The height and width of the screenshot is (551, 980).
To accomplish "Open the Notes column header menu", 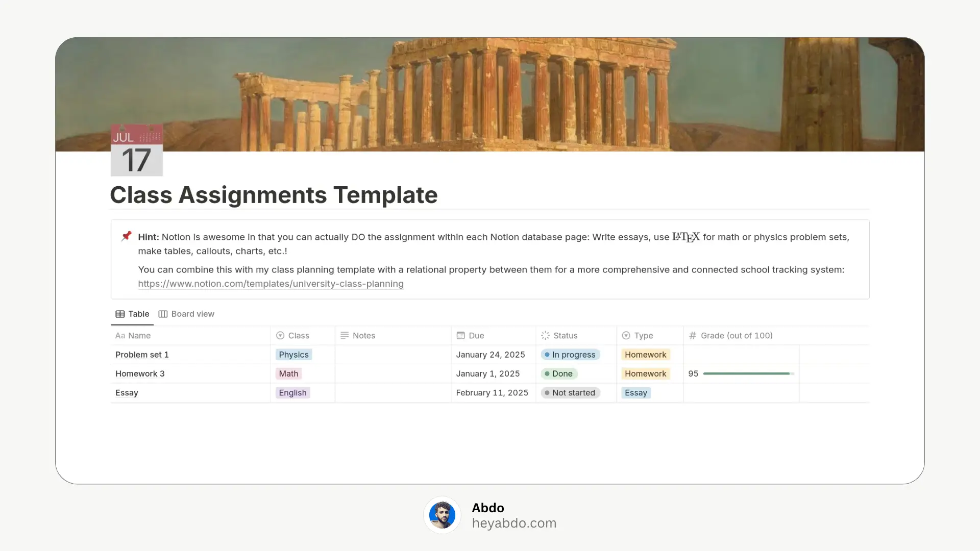I will pyautogui.click(x=393, y=336).
